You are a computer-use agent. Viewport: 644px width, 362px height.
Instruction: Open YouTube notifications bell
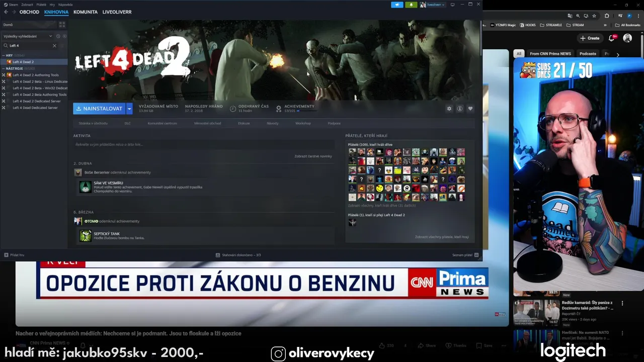click(612, 38)
